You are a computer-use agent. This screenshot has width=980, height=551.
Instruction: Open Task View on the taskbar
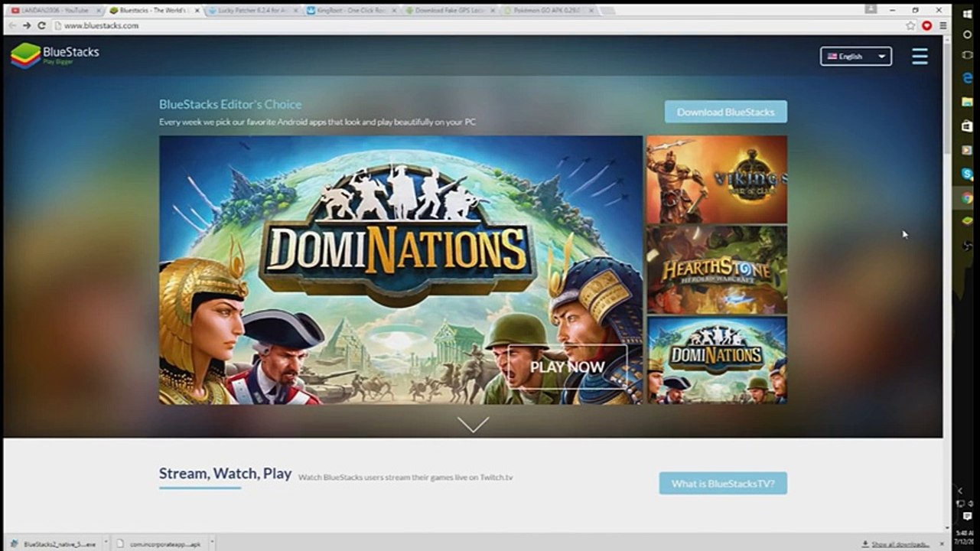pyautogui.click(x=967, y=55)
